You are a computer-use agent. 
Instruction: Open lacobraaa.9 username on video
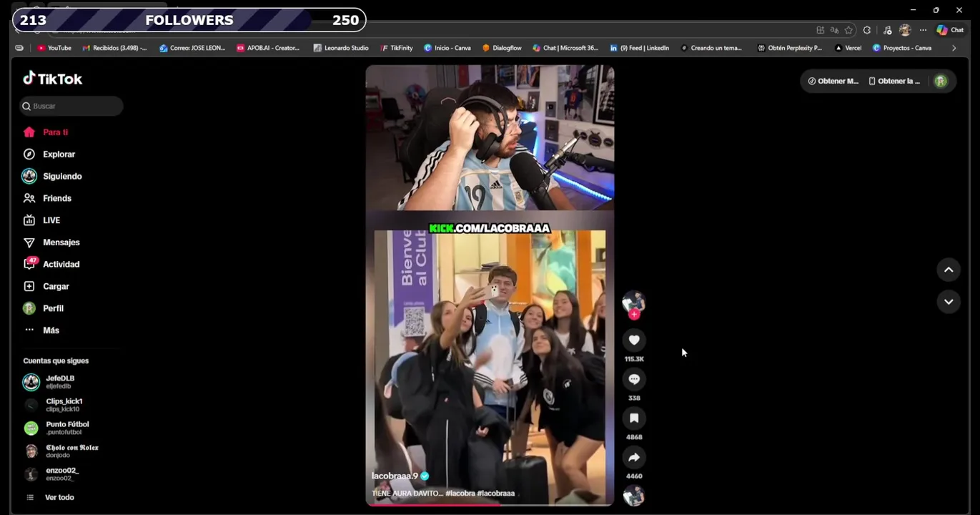point(395,476)
